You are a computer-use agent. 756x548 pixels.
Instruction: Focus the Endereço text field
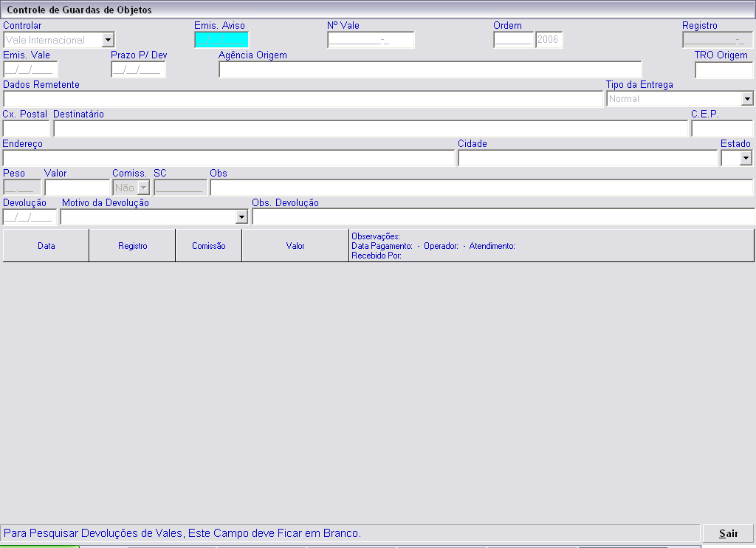(228, 158)
